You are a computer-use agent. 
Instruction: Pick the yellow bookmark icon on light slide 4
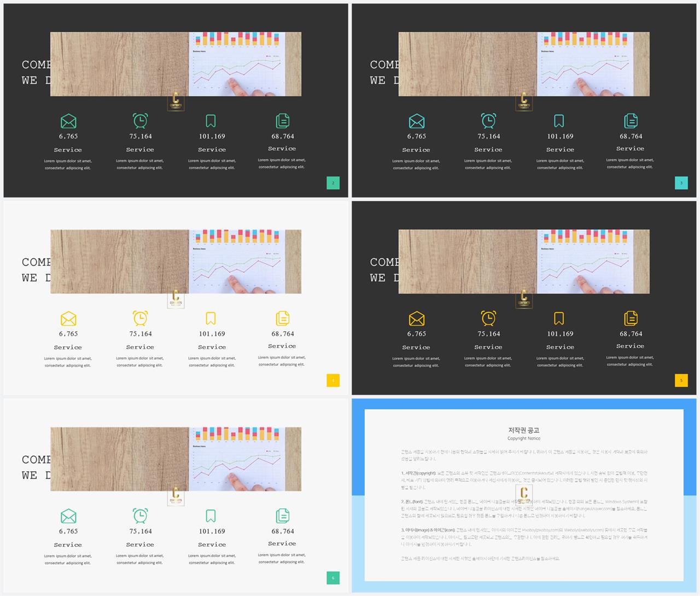tap(211, 319)
